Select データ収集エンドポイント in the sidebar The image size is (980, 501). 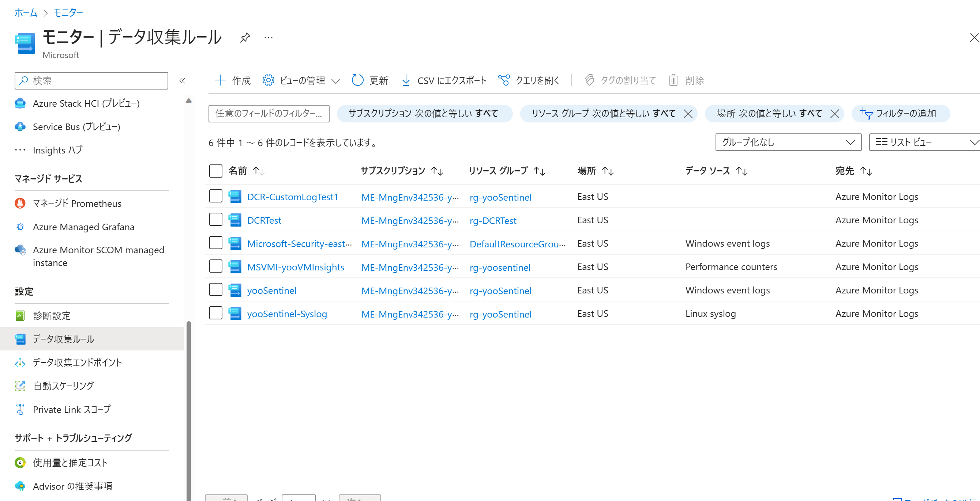(x=77, y=362)
